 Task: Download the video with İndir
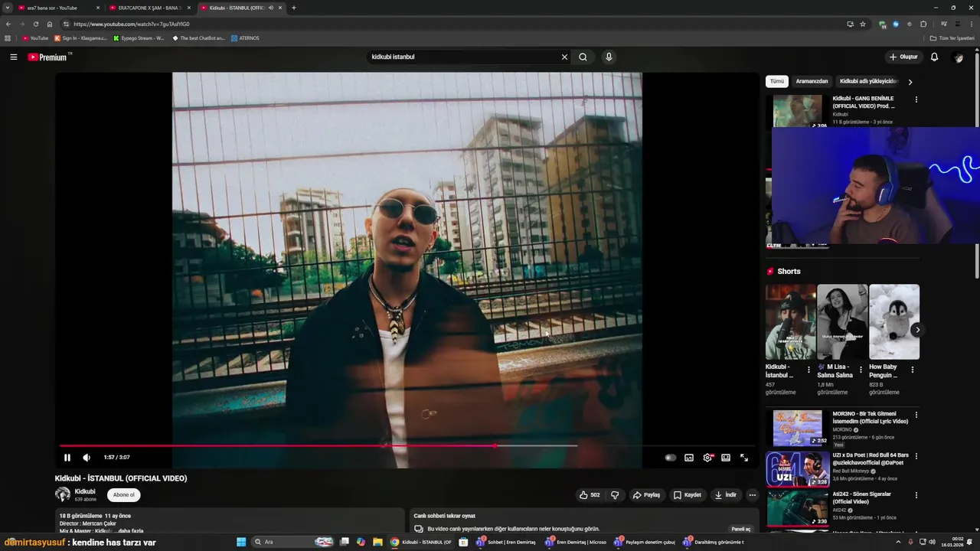[x=726, y=495]
